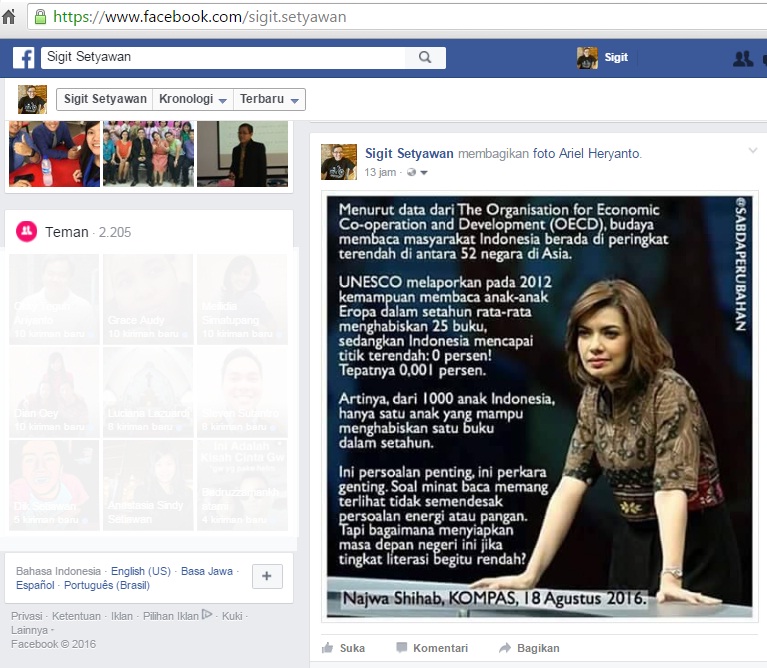767x668 pixels.
Task: Open the foto link in post header
Action: 543,154
